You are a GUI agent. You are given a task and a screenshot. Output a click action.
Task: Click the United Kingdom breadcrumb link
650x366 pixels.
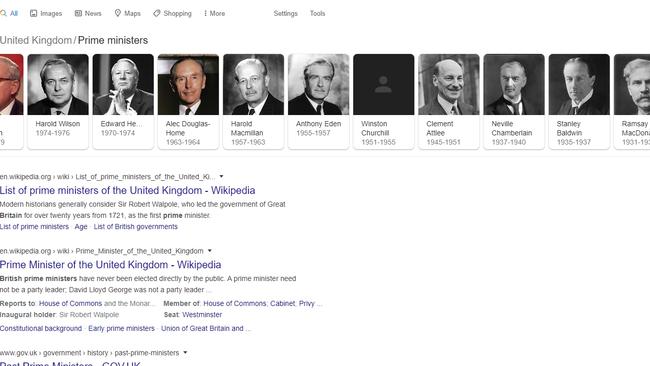(x=36, y=40)
